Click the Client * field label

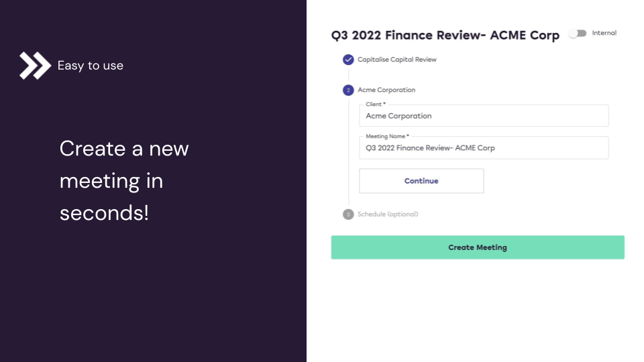(376, 105)
